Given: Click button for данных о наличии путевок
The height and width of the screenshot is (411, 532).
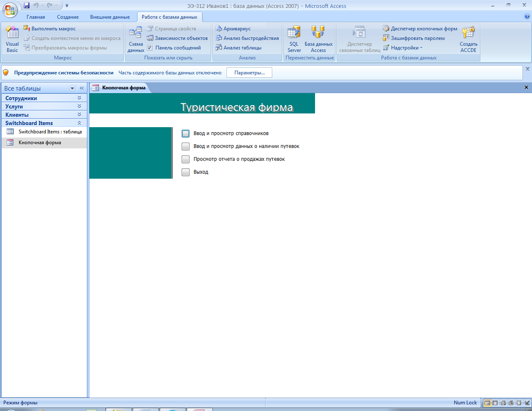Looking at the screenshot, I should pyautogui.click(x=186, y=146).
